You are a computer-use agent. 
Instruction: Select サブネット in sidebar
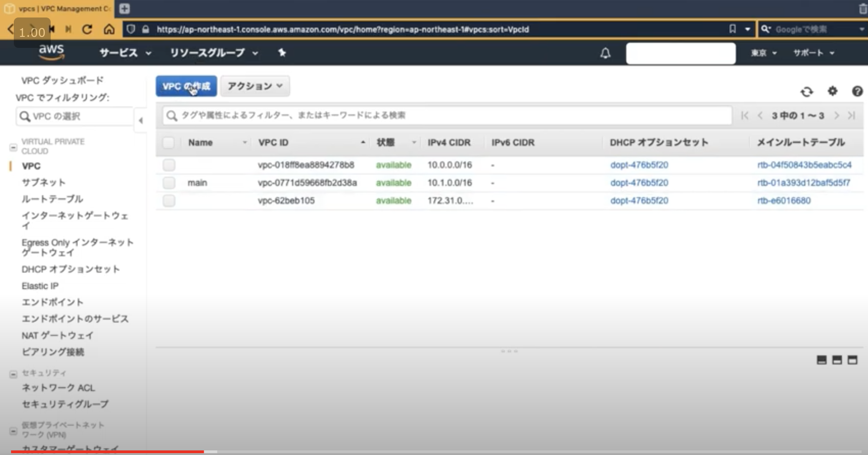[43, 182]
